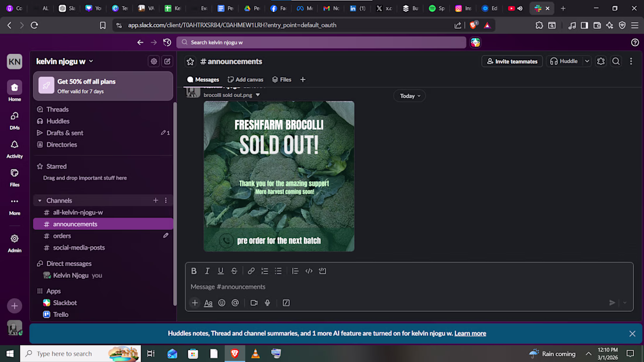
Task: Go to DMs in the left rail
Action: tap(15, 120)
